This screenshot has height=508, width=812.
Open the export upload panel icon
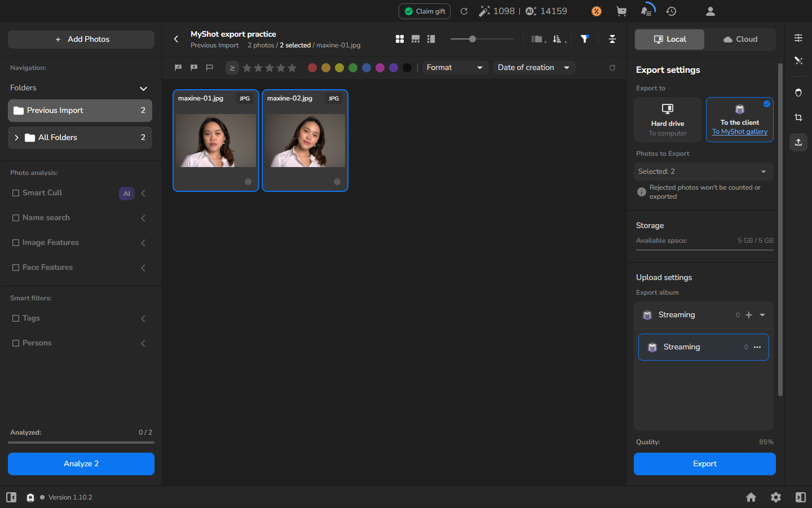pyautogui.click(x=798, y=142)
